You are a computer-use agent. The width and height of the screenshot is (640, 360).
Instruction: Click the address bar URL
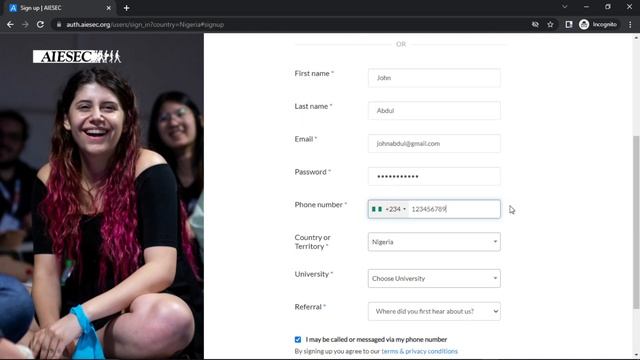coord(145,24)
